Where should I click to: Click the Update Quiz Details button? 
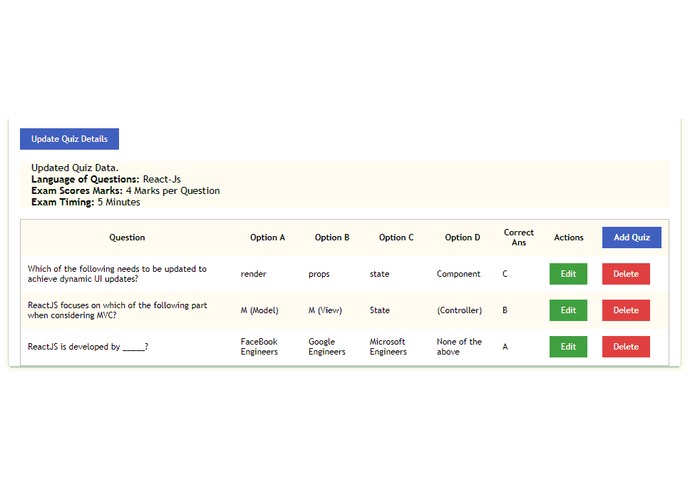pos(69,139)
